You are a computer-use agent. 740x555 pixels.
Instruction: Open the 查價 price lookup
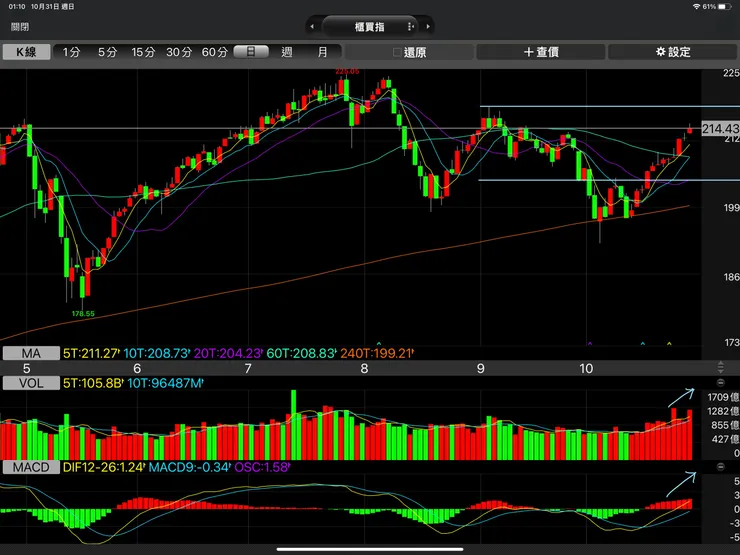[x=541, y=52]
